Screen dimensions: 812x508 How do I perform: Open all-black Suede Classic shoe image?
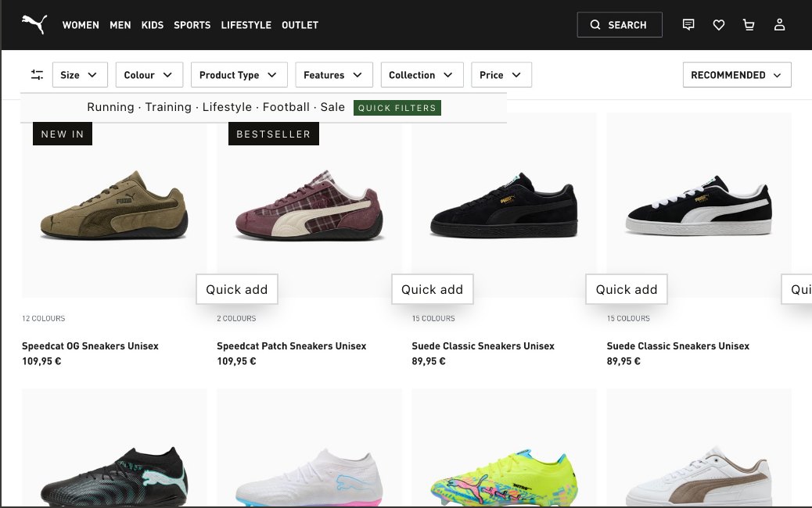[504, 205]
